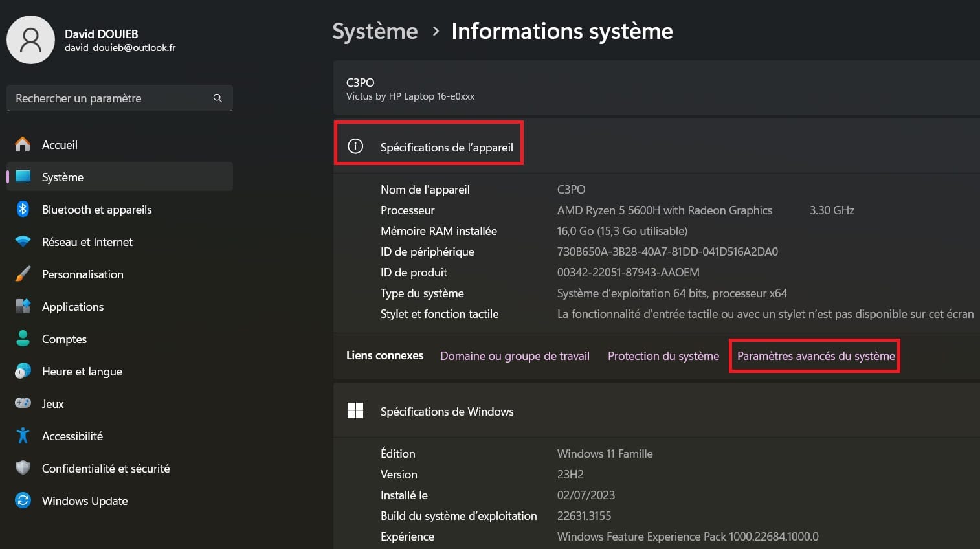
Task: Open Réseau et Internet via its Wi-Fi icon
Action: (x=23, y=241)
